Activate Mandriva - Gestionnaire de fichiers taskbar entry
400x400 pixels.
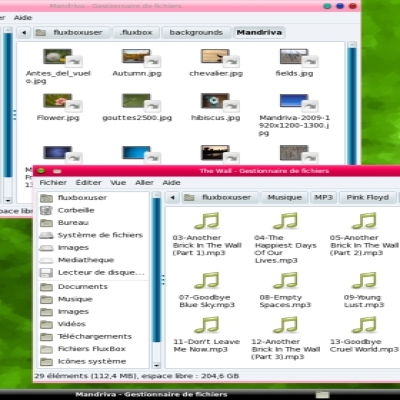152,395
